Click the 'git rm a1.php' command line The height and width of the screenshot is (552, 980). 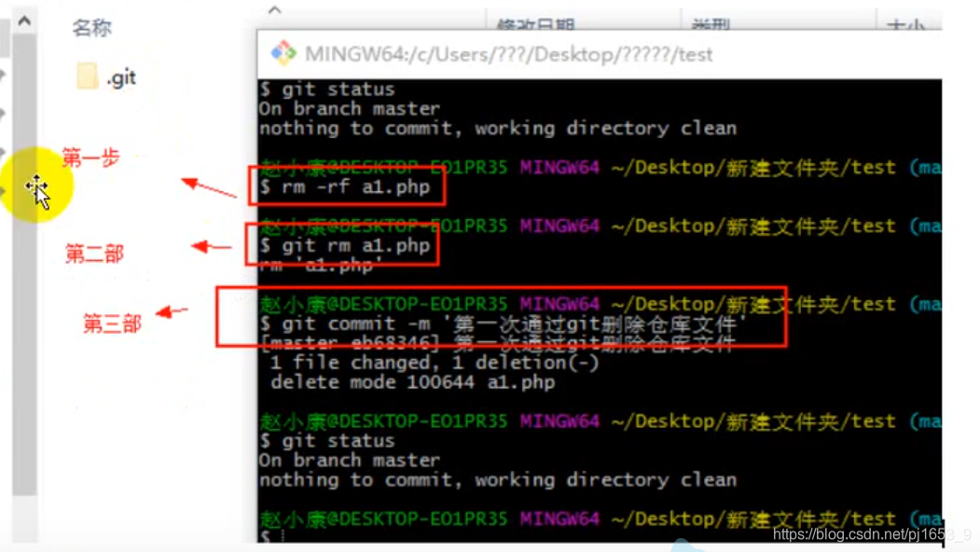(346, 245)
